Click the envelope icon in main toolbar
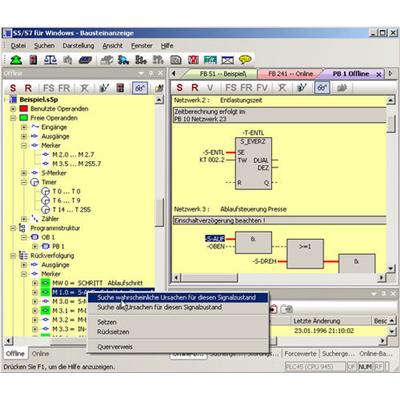 click(x=228, y=60)
